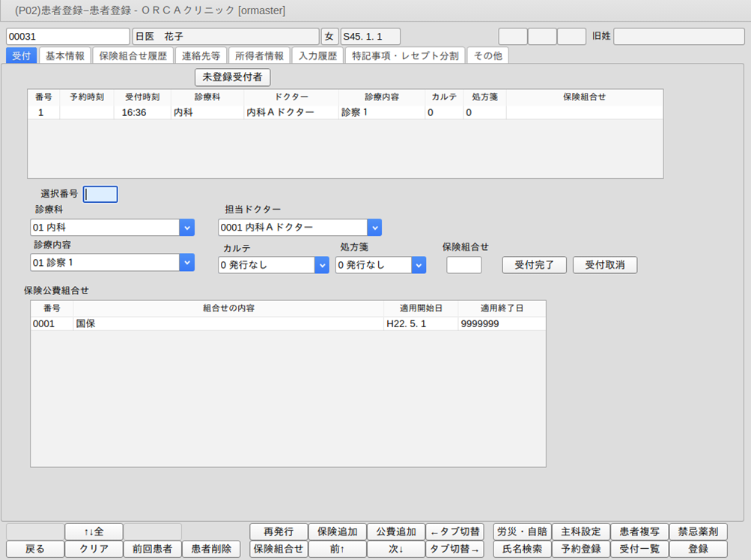Click the 未登録受付者 button
751x560 pixels.
[232, 77]
